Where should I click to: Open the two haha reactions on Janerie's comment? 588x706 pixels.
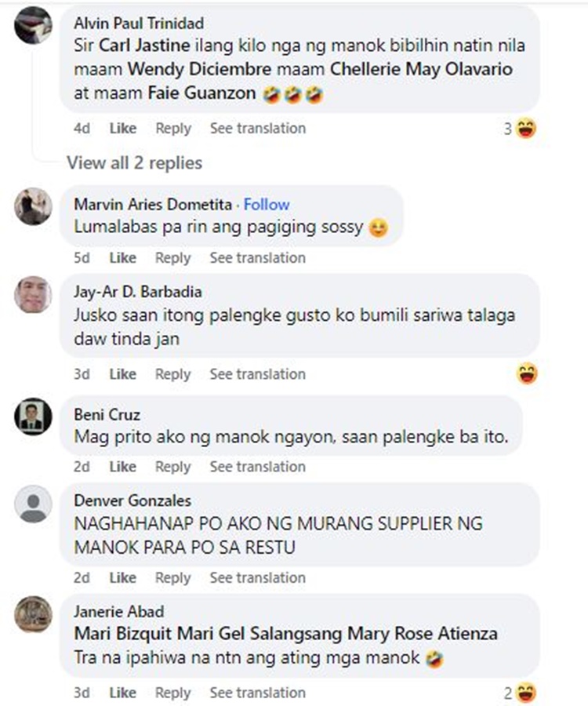[520, 693]
